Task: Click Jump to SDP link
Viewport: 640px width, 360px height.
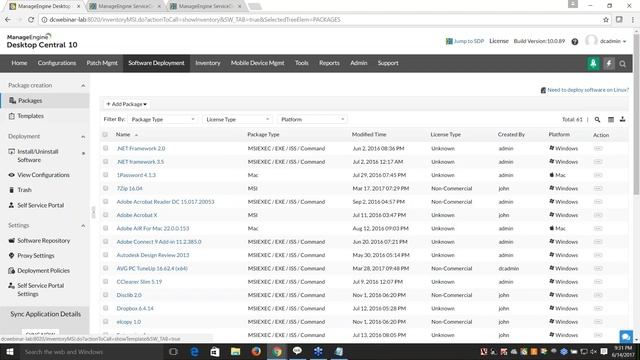Action: pos(469,41)
